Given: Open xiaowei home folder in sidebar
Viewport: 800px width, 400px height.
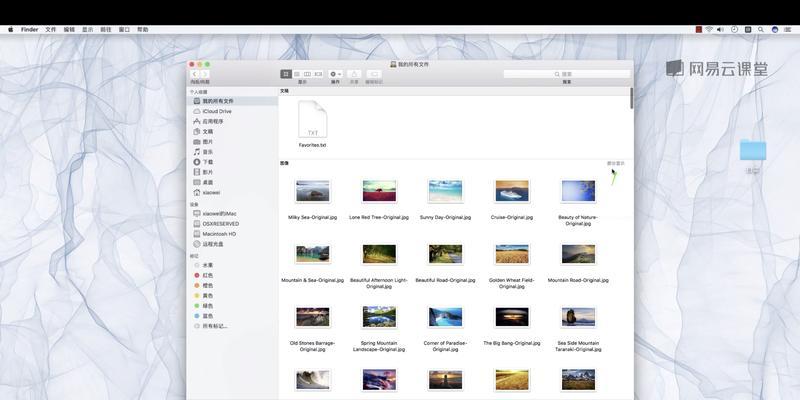Looking at the screenshot, I should (233, 192).
